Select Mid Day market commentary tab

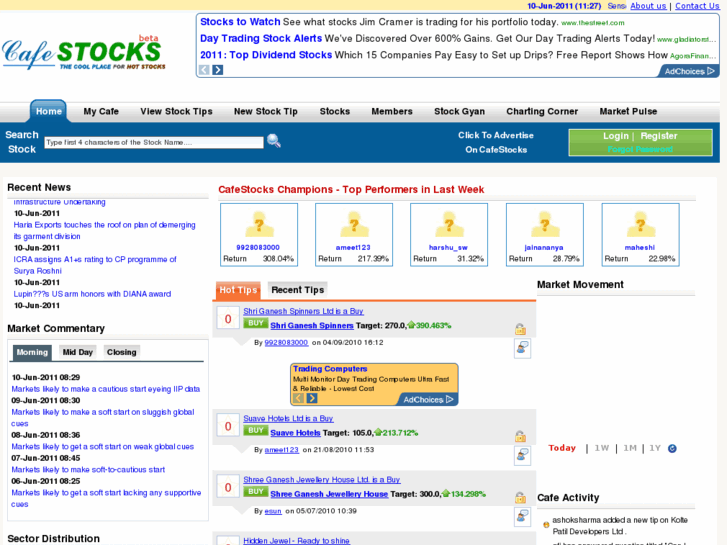tap(78, 352)
